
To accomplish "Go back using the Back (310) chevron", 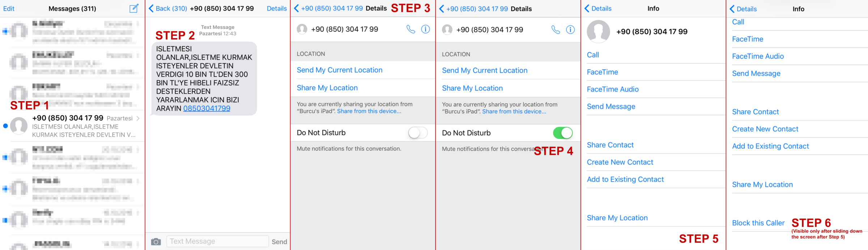I will [151, 8].
